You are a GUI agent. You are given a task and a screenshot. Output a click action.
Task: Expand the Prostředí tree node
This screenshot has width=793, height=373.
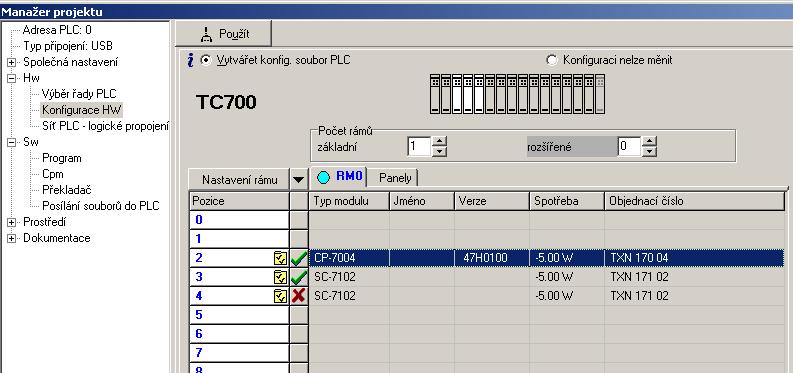(11, 222)
